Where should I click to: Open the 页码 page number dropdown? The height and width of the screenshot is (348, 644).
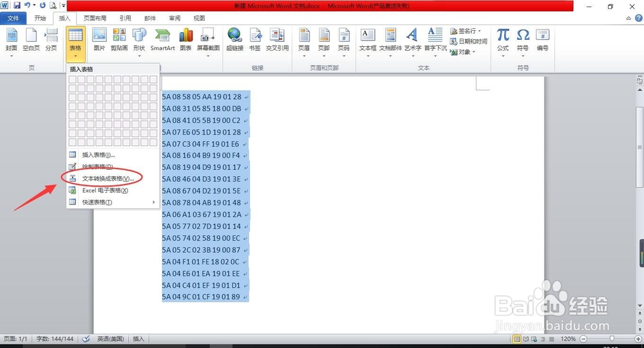coord(344,42)
